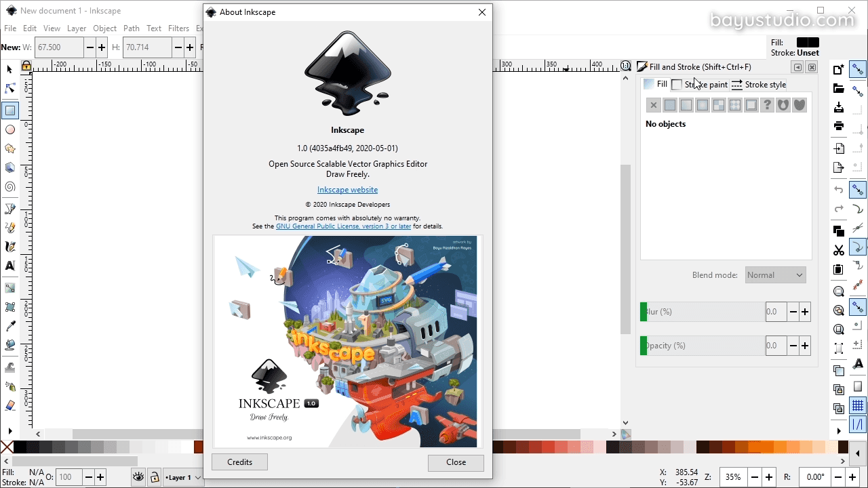Select the Spiral tool

[x=9, y=187]
